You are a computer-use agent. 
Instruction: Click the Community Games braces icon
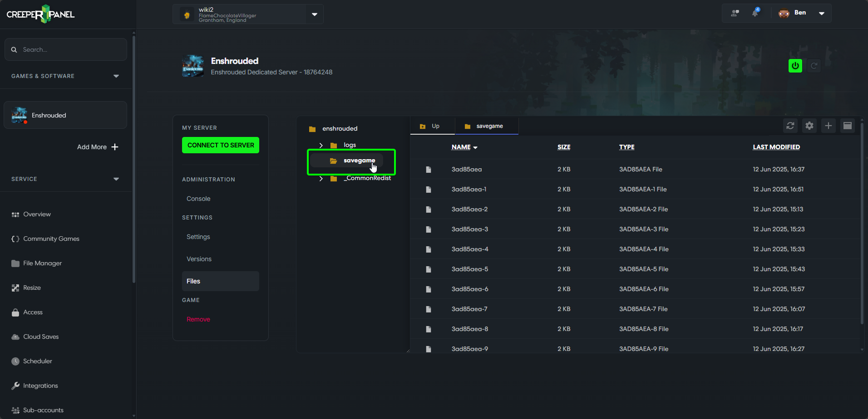click(15, 239)
